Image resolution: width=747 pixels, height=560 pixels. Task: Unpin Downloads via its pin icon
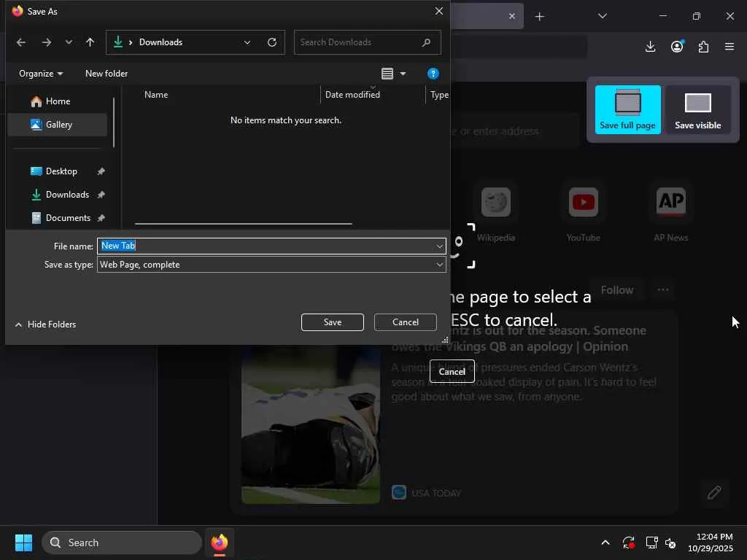click(x=101, y=195)
